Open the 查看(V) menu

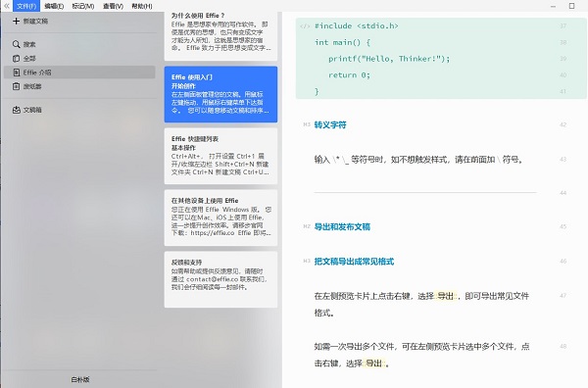click(113, 6)
